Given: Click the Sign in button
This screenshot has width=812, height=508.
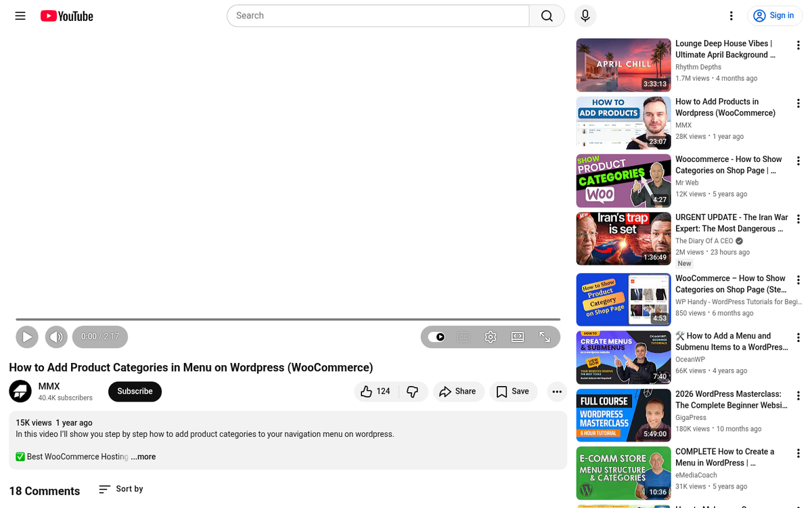Looking at the screenshot, I should [774, 16].
